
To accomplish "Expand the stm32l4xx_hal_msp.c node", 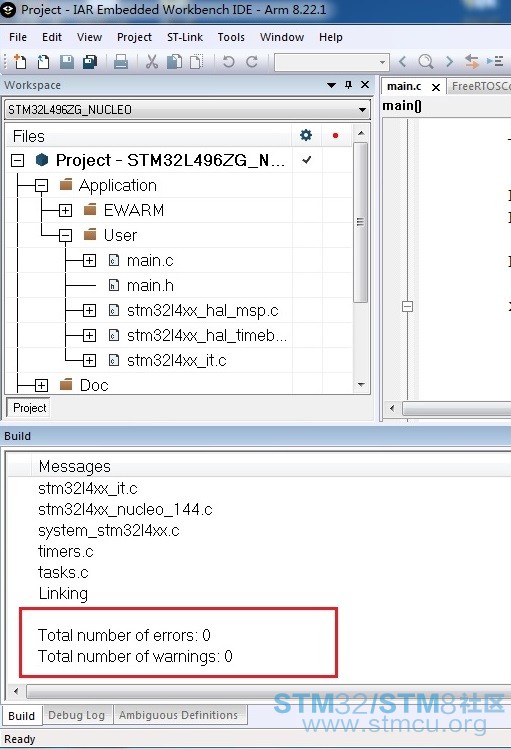I will tap(89, 310).
